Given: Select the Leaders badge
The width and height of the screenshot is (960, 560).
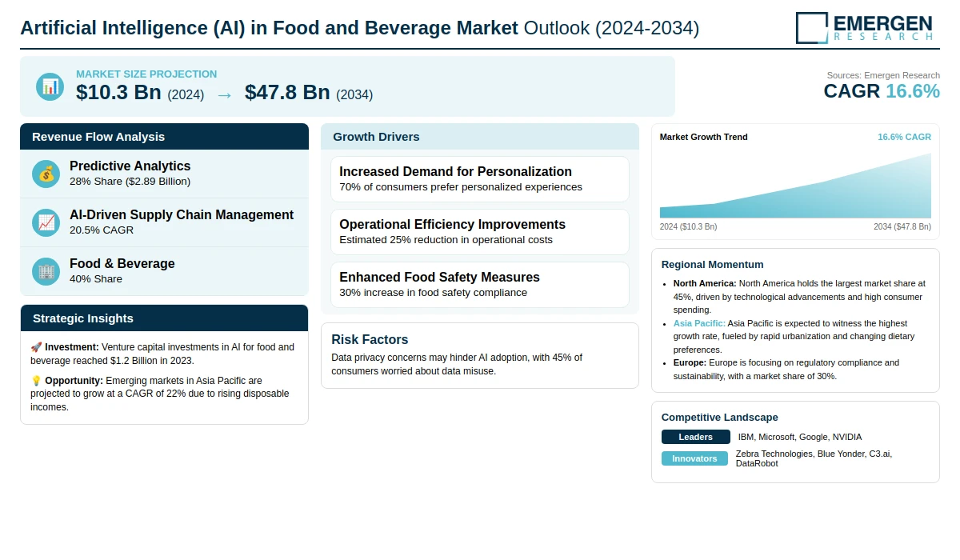Looking at the screenshot, I should (695, 437).
